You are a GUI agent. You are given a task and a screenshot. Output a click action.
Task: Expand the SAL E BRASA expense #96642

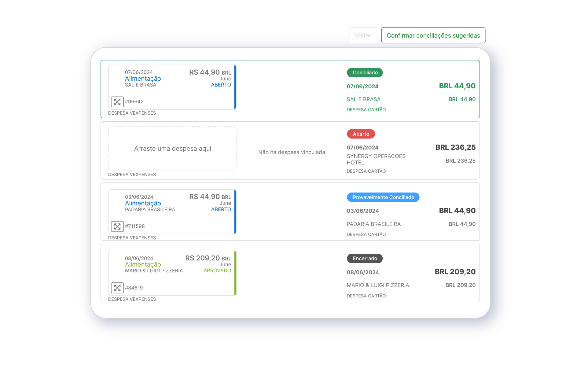(x=117, y=102)
